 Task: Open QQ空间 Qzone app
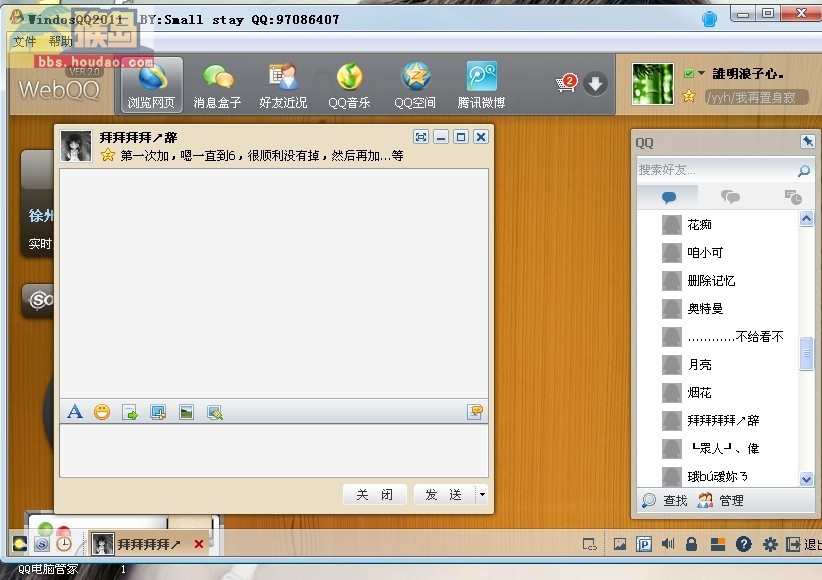(415, 85)
